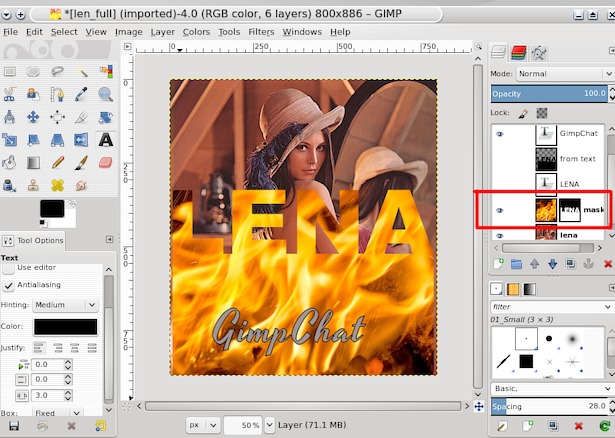Select the Measure compass tool
The height and width of the screenshot is (438, 615).
click(x=9, y=117)
